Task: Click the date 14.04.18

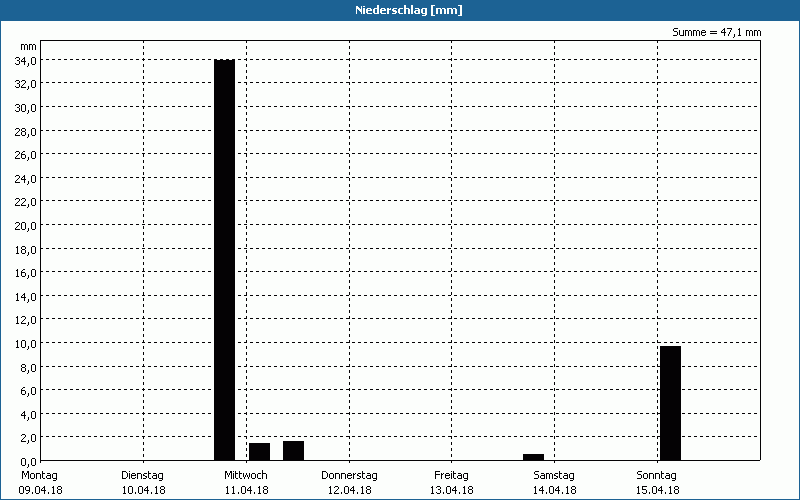Action: [x=555, y=490]
